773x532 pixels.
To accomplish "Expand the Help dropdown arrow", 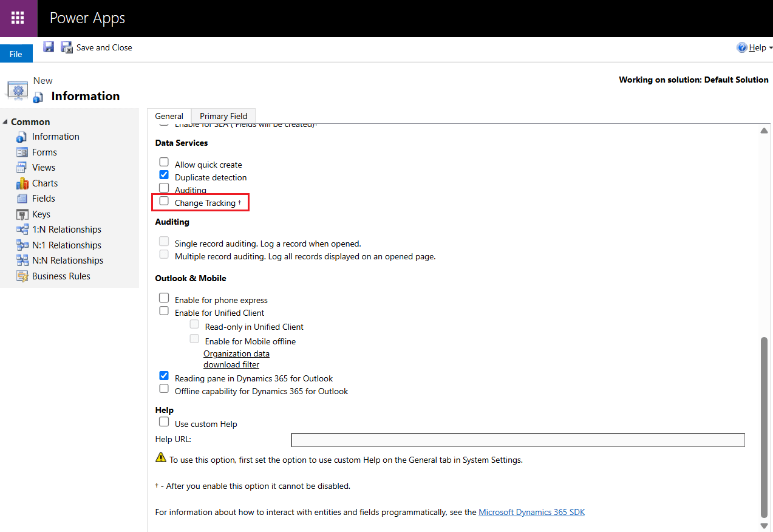I will [x=770, y=48].
